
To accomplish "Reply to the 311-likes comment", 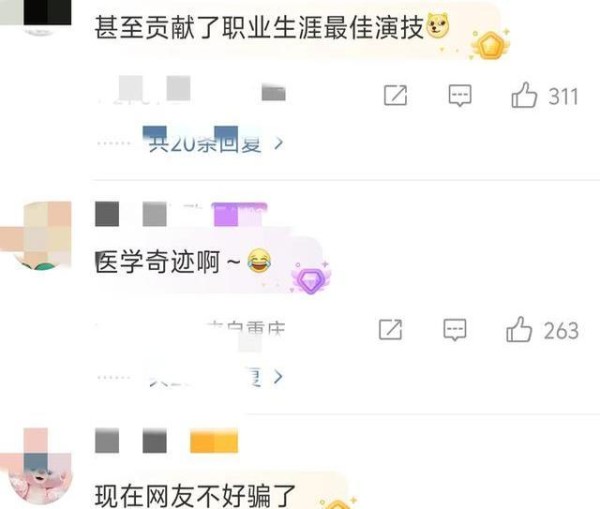I will point(460,96).
